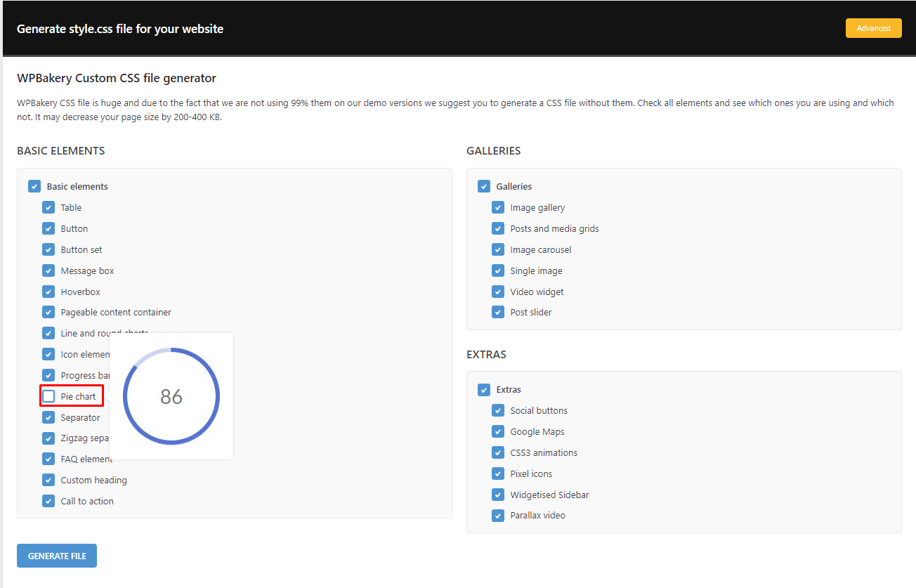
Task: Click the 'BASIC ELEMENTS' section title
Action: (x=61, y=150)
